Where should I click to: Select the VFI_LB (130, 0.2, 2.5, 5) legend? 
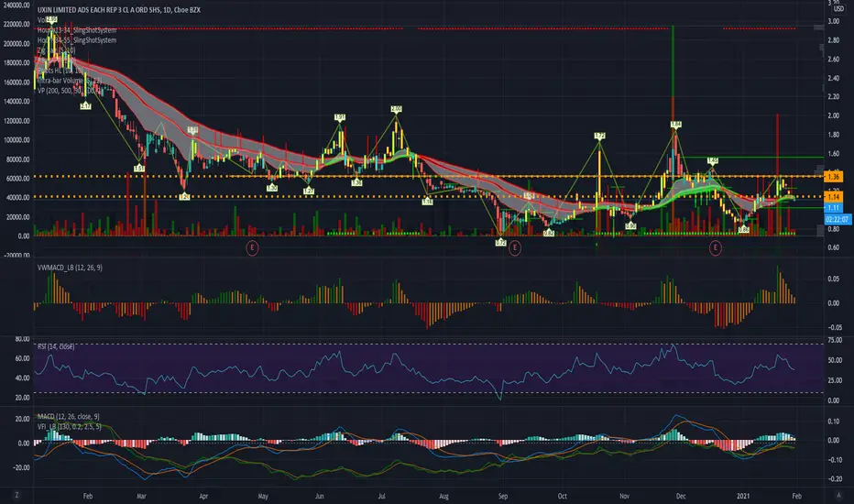tap(69, 426)
